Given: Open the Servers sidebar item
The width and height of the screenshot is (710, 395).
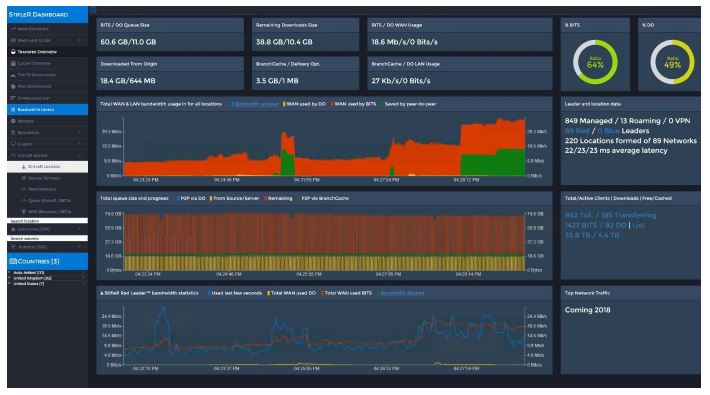Looking at the screenshot, I should (48, 121).
